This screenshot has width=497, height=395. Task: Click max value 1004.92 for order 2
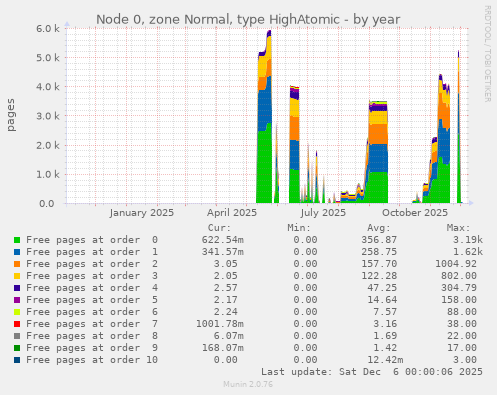pos(456,264)
